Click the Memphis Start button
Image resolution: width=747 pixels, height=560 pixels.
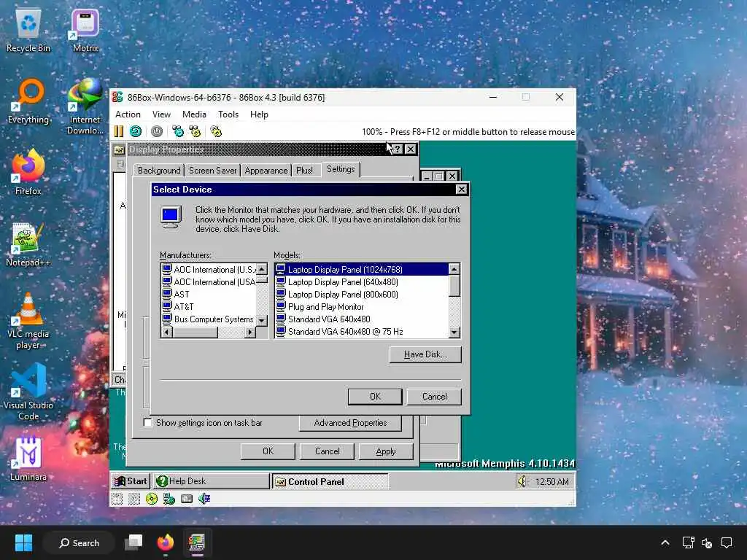pyautogui.click(x=131, y=481)
